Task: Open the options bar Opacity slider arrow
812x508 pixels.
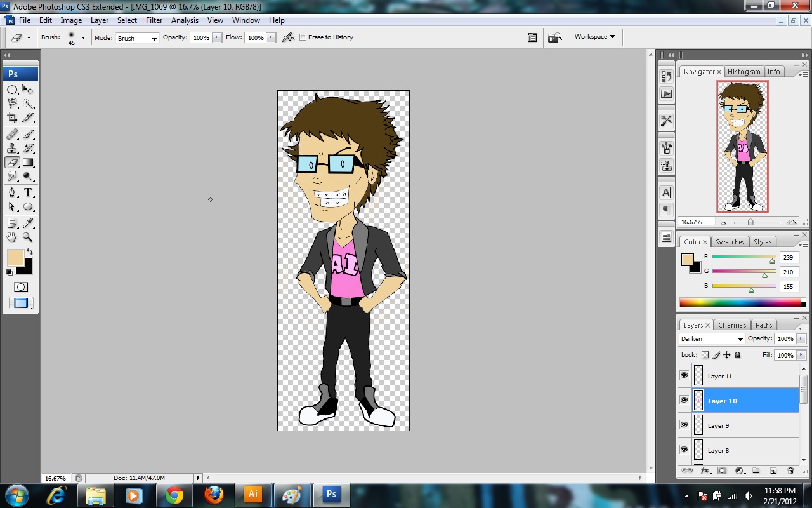Action: [x=217, y=37]
